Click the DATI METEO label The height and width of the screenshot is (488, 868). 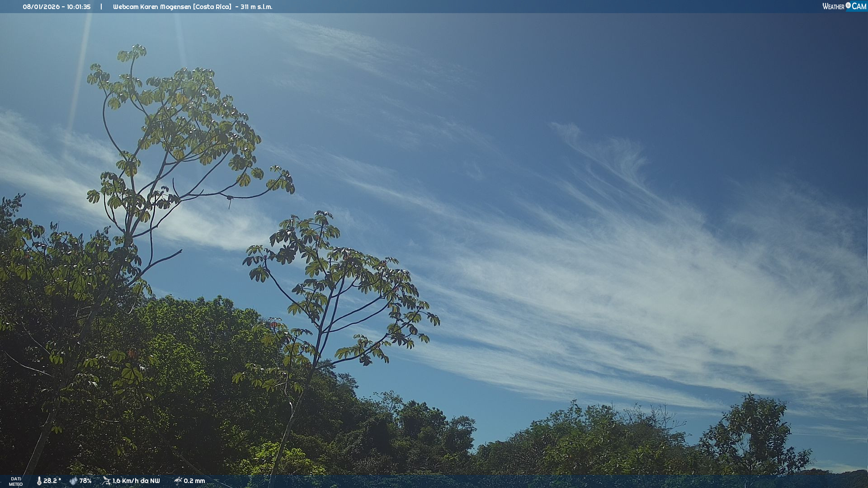(16, 481)
